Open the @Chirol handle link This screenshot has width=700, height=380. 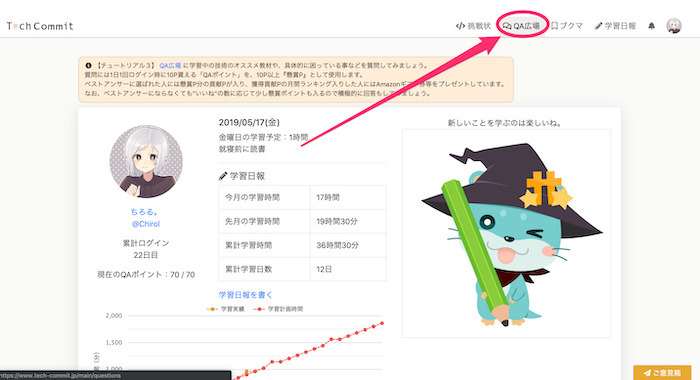(146, 224)
